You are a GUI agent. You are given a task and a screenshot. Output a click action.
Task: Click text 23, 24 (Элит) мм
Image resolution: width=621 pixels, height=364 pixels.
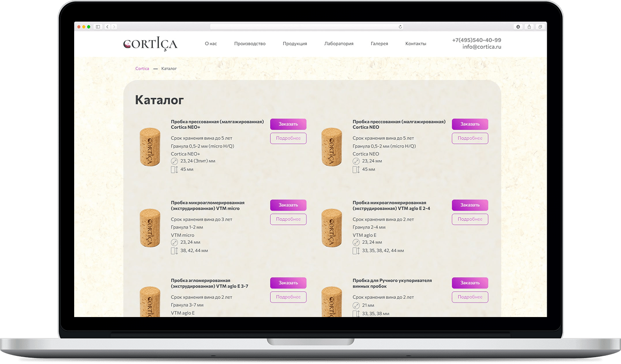(198, 161)
